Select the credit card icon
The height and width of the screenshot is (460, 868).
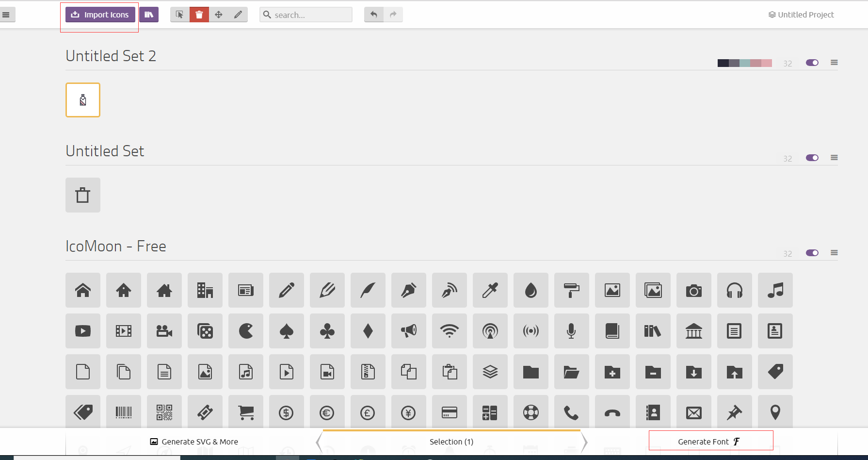pos(450,412)
